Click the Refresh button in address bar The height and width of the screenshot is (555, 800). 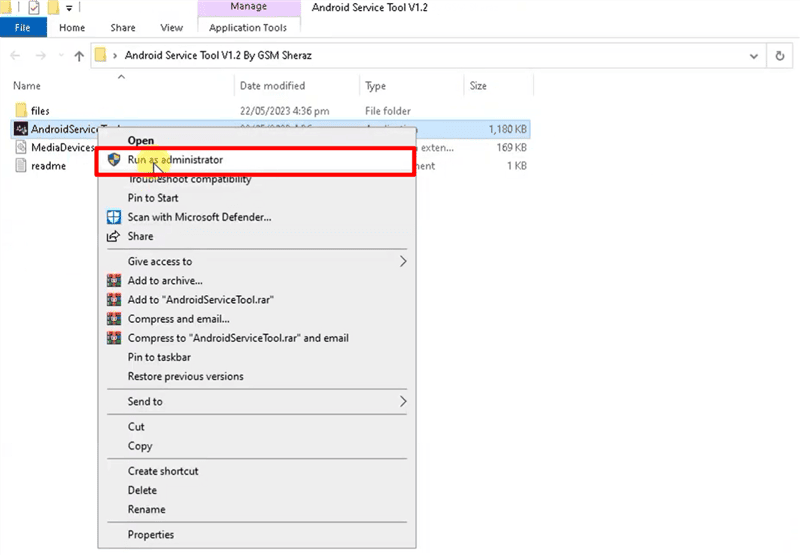pos(779,56)
